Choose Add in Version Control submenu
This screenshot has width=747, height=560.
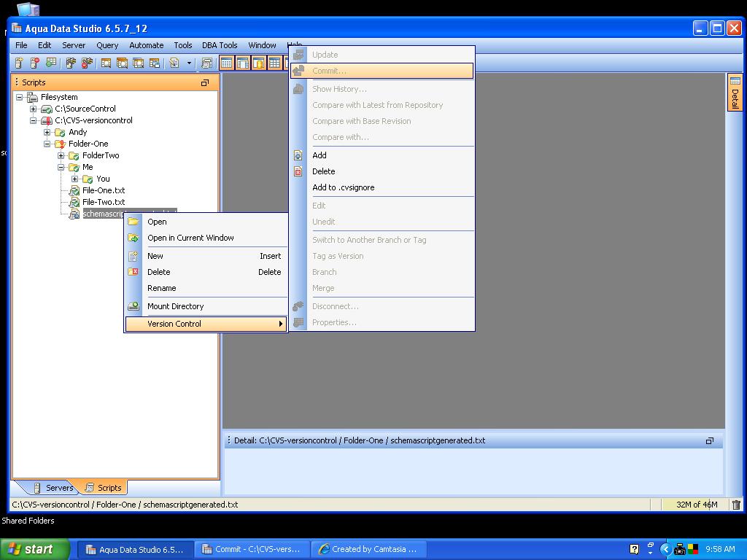(x=382, y=155)
